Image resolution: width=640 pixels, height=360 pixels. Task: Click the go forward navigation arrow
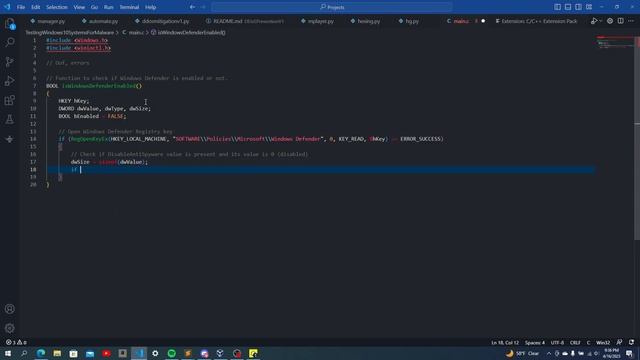[x=203, y=7]
